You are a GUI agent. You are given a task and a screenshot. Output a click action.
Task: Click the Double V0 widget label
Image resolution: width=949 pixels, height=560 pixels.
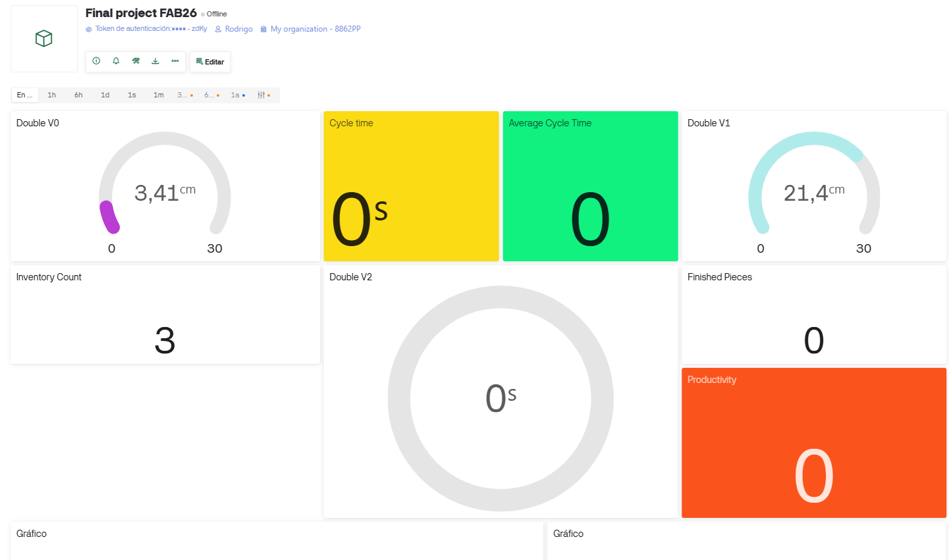[38, 123]
